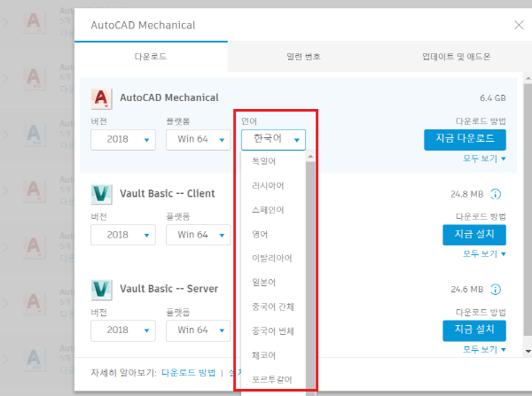Click 지금 설치 for Vault Basic Client
Screen dimensions: 532x396
474,235
